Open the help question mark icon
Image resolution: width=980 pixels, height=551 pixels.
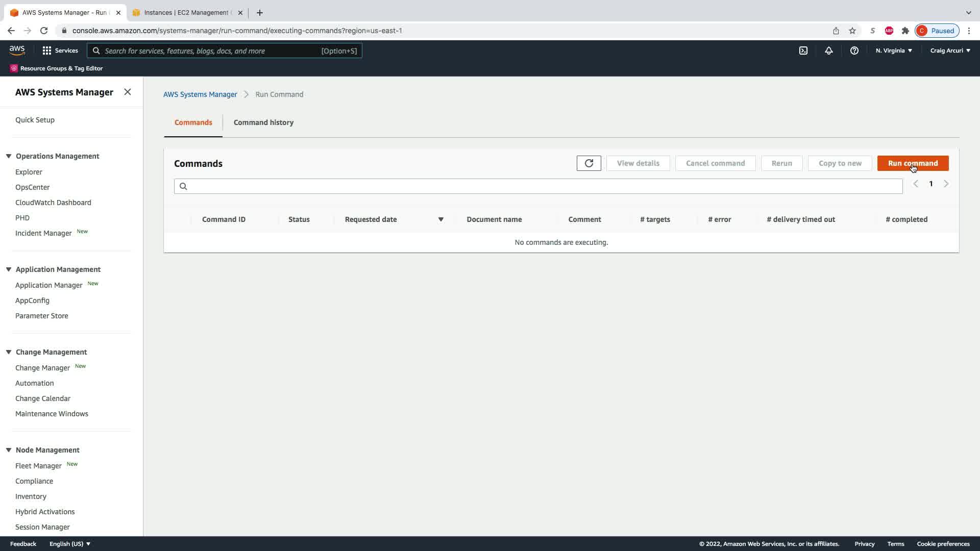pyautogui.click(x=854, y=51)
